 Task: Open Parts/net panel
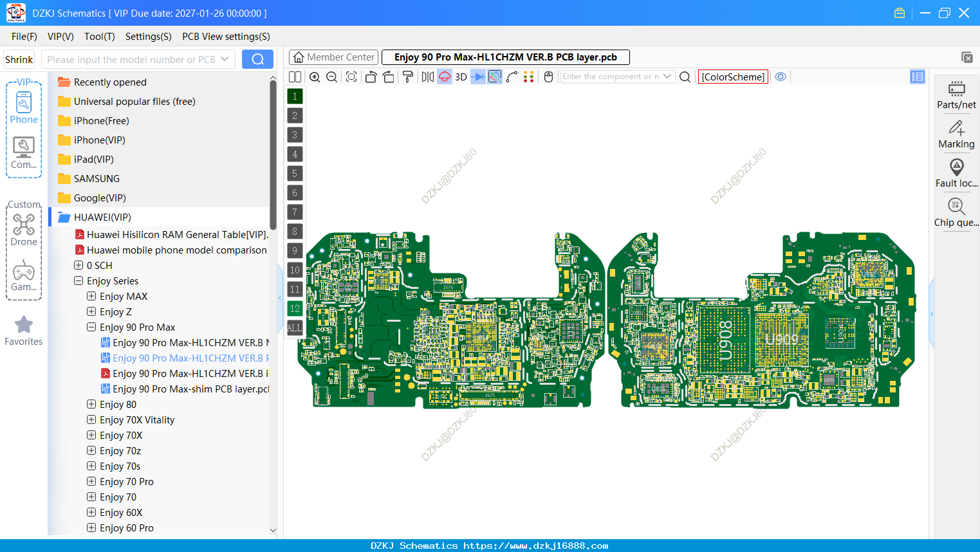click(x=956, y=95)
